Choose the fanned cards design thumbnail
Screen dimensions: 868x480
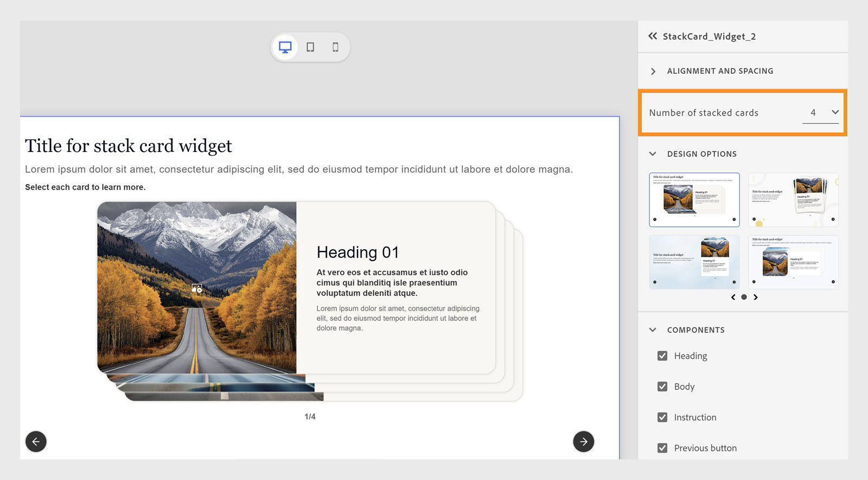tap(794, 200)
